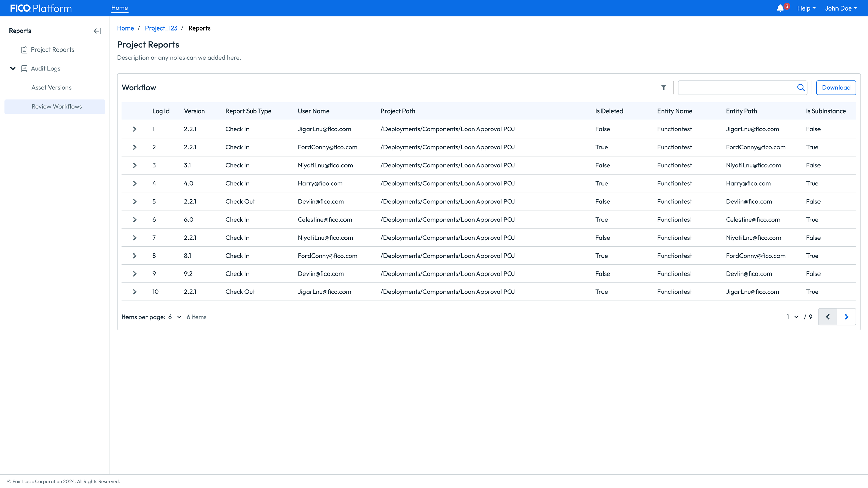Click the Entity Name column header
This screenshot has width=868, height=488.
(x=674, y=111)
